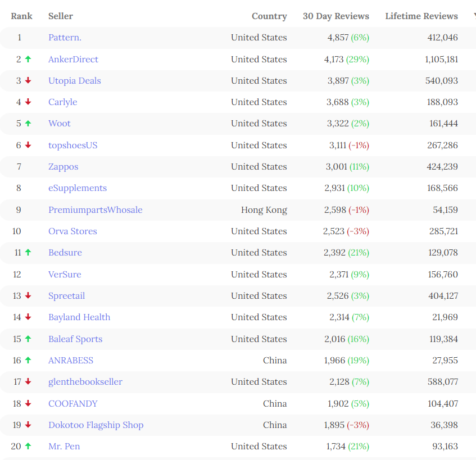The width and height of the screenshot is (476, 460).
Task: Click the green up arrow beside rank 11
Action: pos(28,252)
